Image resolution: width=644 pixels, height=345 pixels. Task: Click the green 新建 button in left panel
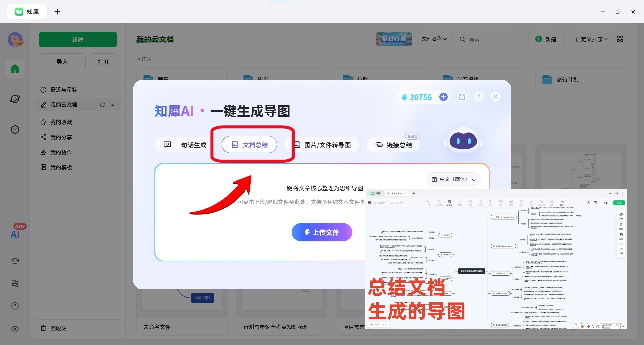click(78, 40)
